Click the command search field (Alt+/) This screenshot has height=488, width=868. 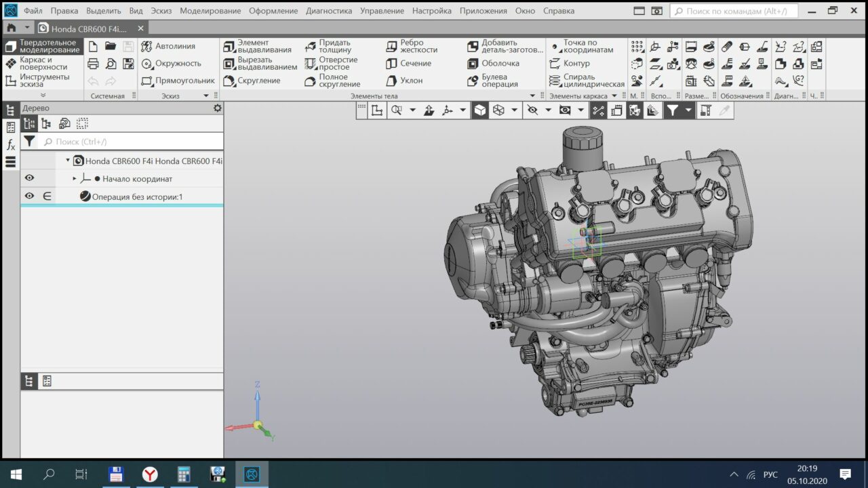point(734,11)
